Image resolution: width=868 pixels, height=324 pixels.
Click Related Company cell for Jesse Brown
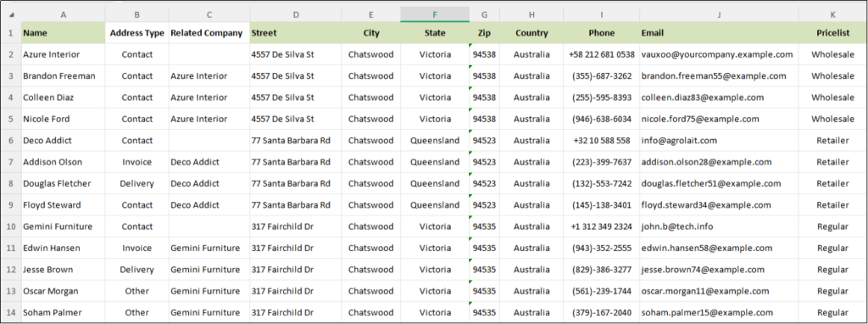click(x=209, y=270)
